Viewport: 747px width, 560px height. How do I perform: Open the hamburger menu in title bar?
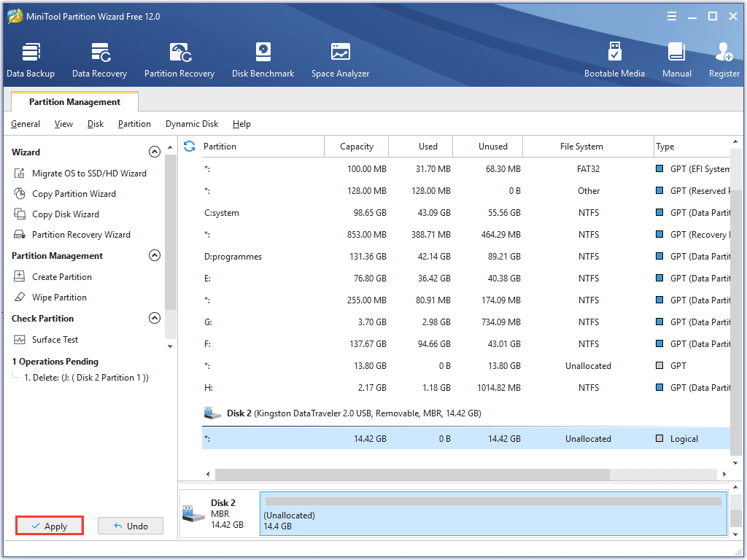[672, 16]
